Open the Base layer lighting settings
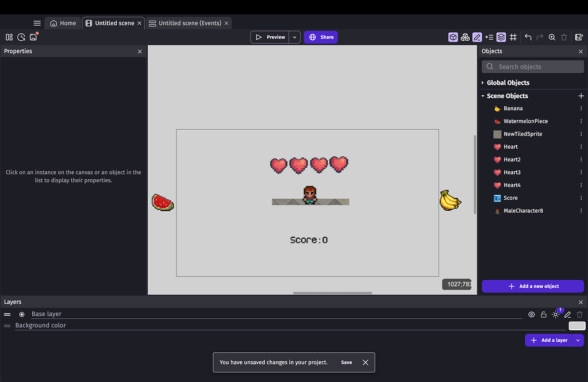The width and height of the screenshot is (588, 382). (555, 315)
